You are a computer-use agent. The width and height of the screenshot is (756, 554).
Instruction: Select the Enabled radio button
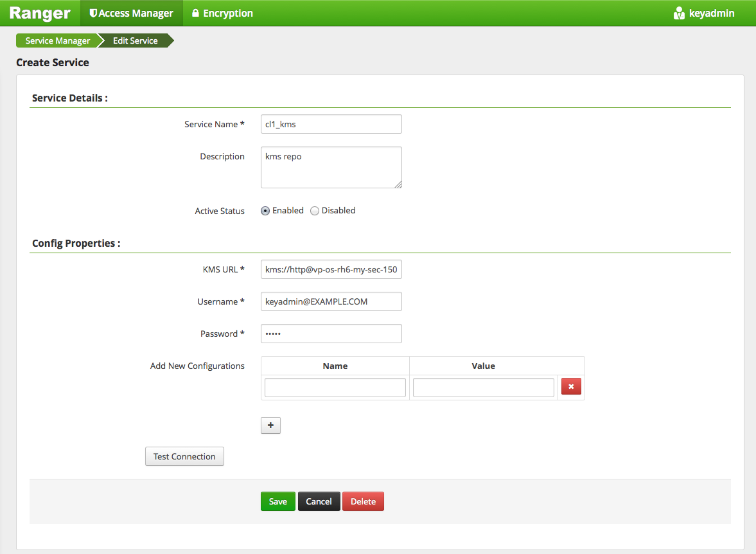[x=265, y=211]
